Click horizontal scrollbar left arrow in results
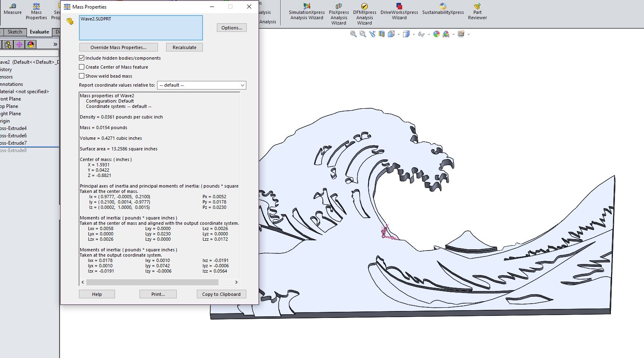The width and height of the screenshot is (644, 358). click(83, 282)
